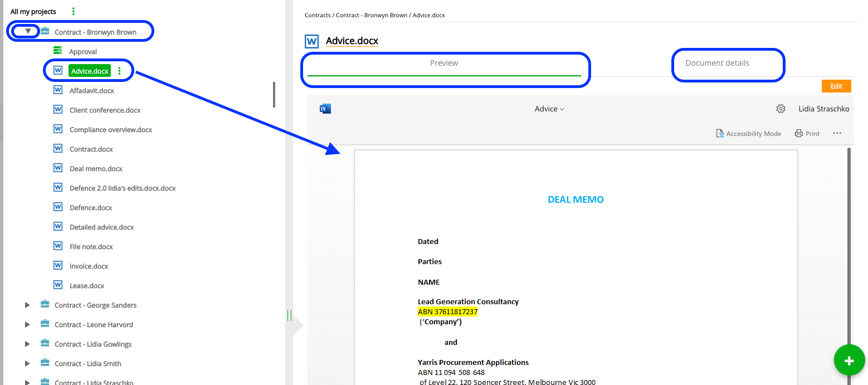Open Defence.docx
Image resolution: width=868 pixels, height=385 pixels.
(x=91, y=207)
